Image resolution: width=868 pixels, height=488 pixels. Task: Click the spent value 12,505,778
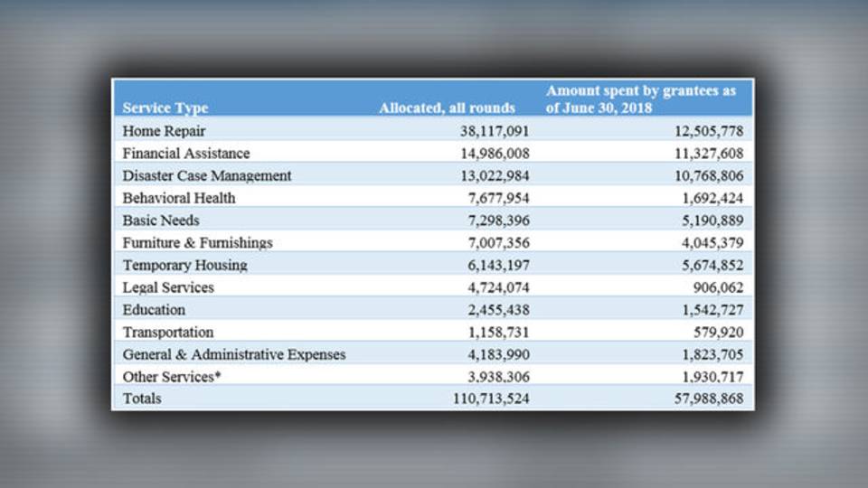(709, 131)
